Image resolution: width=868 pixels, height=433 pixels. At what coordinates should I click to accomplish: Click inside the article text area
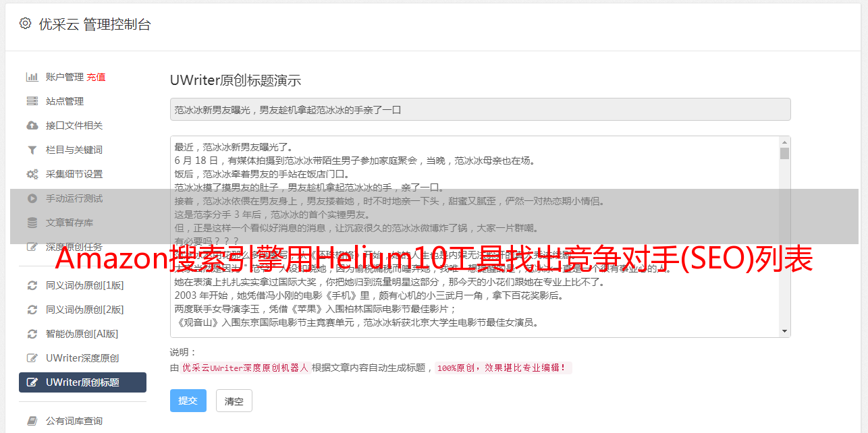[x=474, y=237]
